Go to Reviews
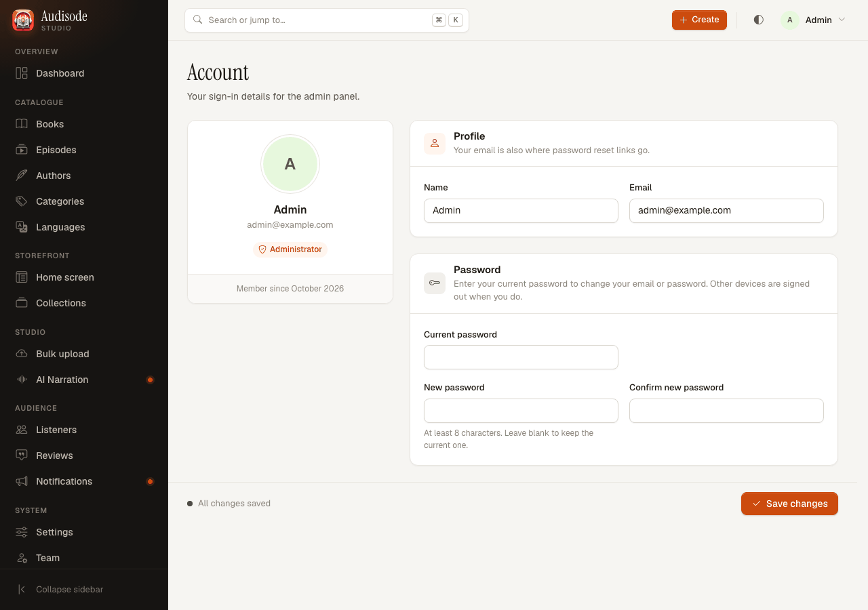868x610 pixels. click(84, 455)
